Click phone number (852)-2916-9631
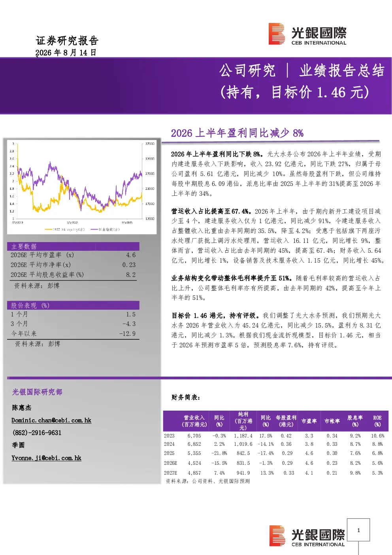The image size is (392, 555). click(37, 433)
